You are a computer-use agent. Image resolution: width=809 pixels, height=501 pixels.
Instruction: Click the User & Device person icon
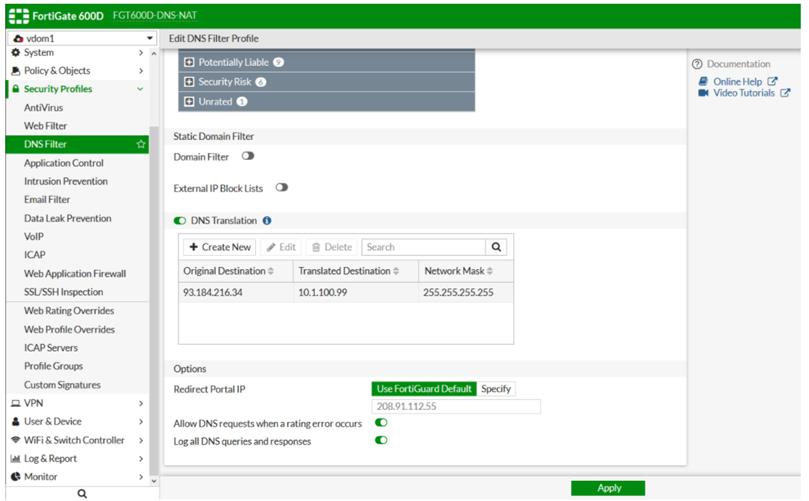coord(15,422)
